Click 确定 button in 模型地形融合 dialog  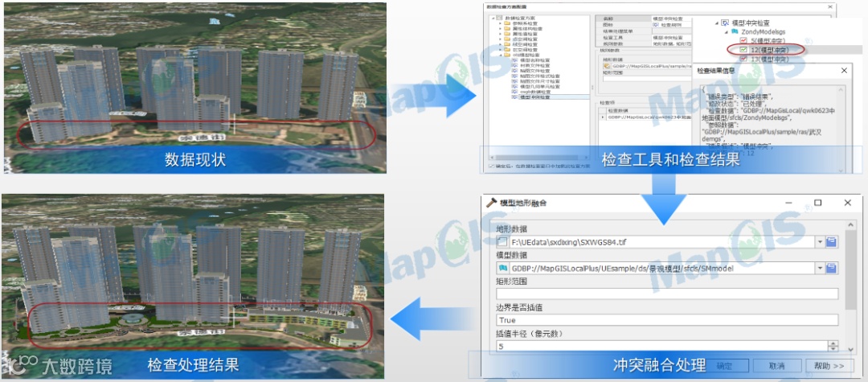point(723,366)
